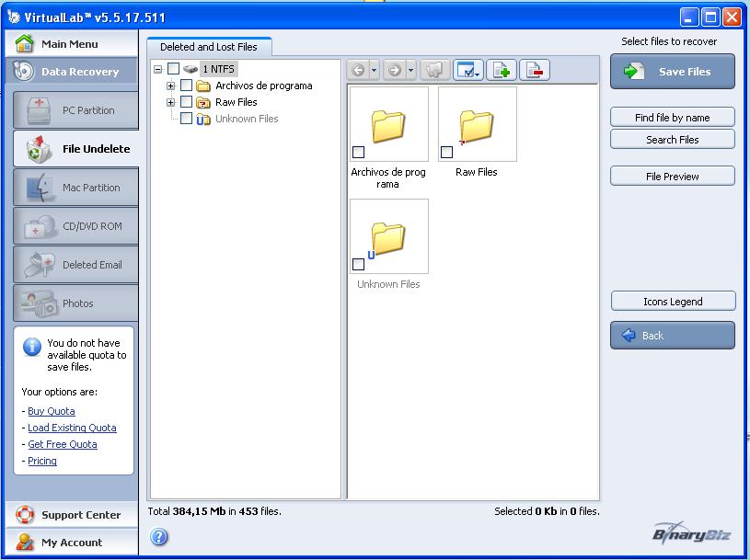Switch to Mac Partition recovery mode
The height and width of the screenshot is (560, 750).
pyautogui.click(x=76, y=188)
